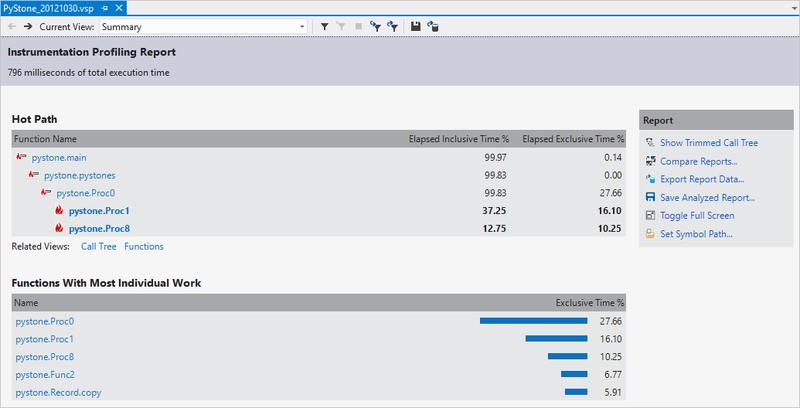Click the Toggle Full Screen icon
The width and height of the screenshot is (800, 408).
tap(650, 215)
